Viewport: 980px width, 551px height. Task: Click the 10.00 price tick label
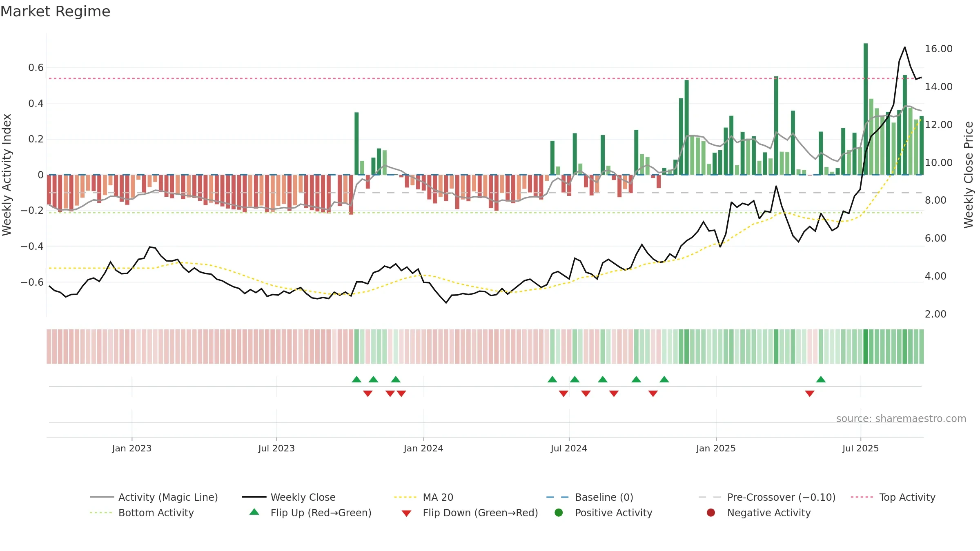(939, 162)
